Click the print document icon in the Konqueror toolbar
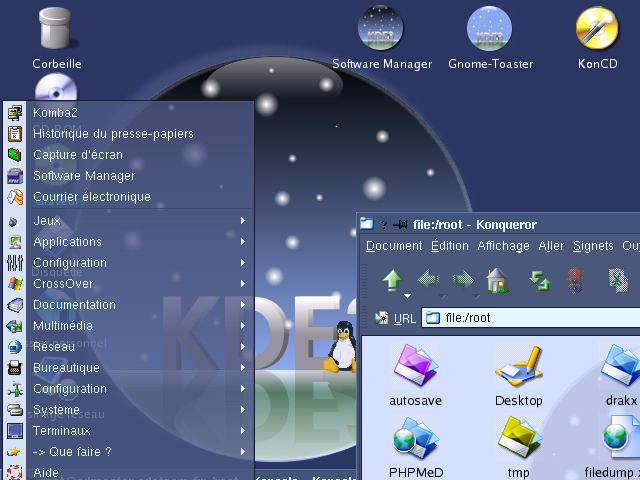Image resolution: width=640 pixels, height=480 pixels. (x=618, y=280)
